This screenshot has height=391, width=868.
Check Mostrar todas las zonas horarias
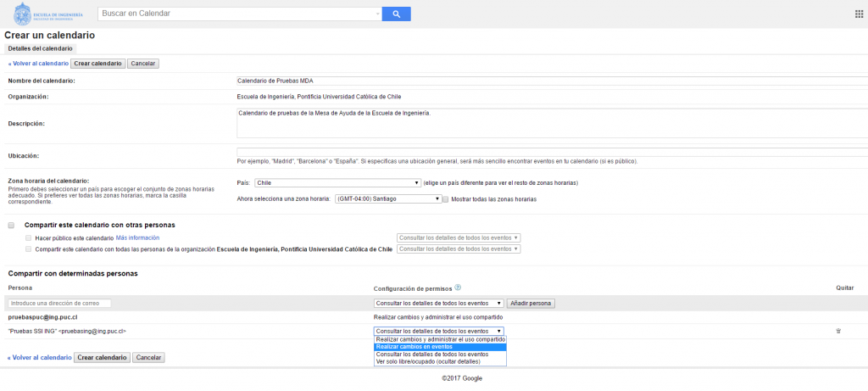click(x=446, y=199)
